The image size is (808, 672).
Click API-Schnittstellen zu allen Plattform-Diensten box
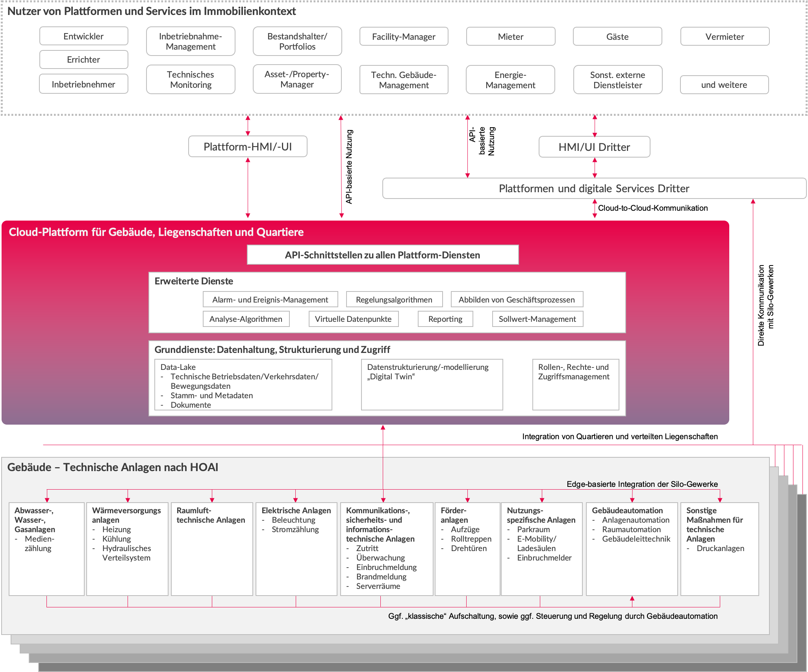pos(382,255)
